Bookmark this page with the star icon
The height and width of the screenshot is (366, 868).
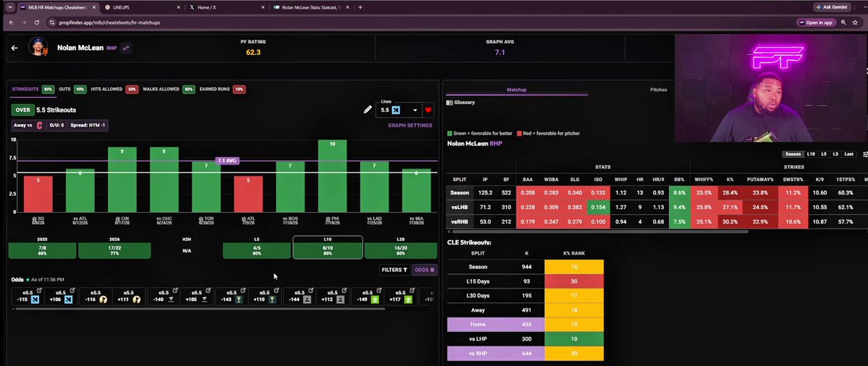coord(855,22)
